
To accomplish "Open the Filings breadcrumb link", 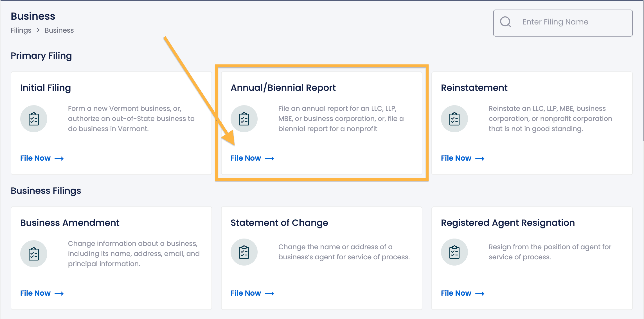I will 21,30.
